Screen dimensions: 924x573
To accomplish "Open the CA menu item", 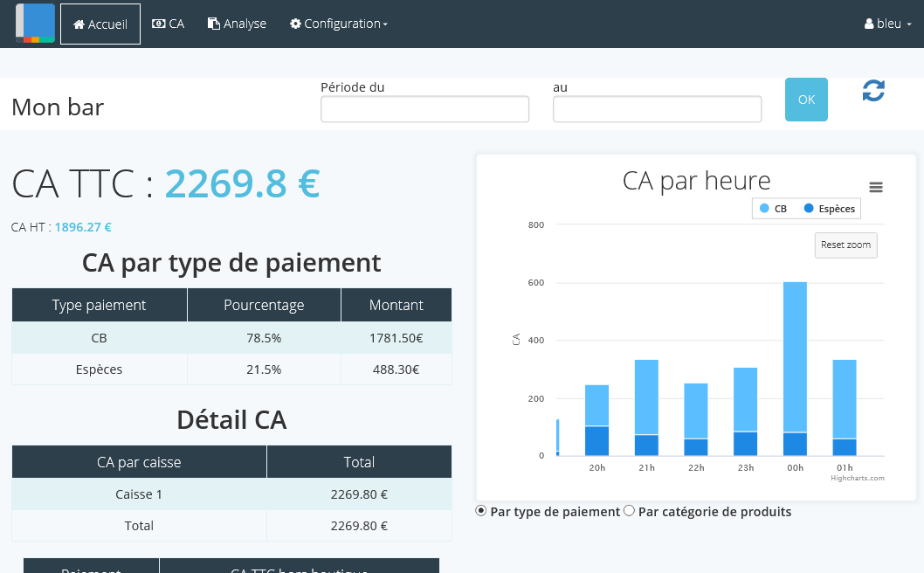I will pos(169,24).
